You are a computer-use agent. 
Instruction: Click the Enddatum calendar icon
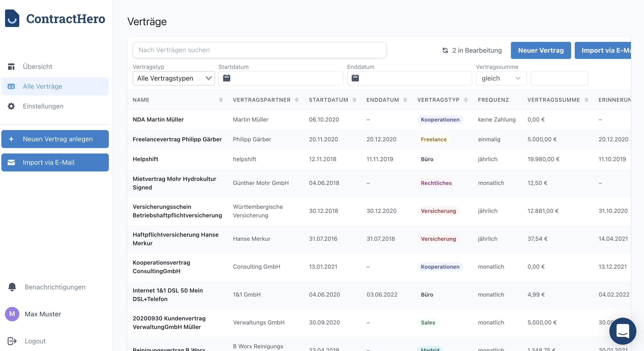[x=355, y=78]
